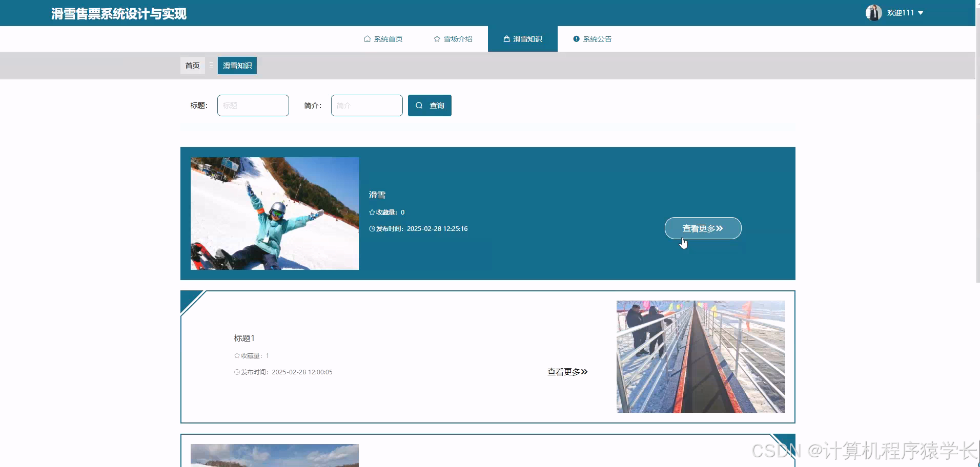This screenshot has width=980, height=467.
Task: Click the user avatar in the top-right corner
Action: point(873,12)
